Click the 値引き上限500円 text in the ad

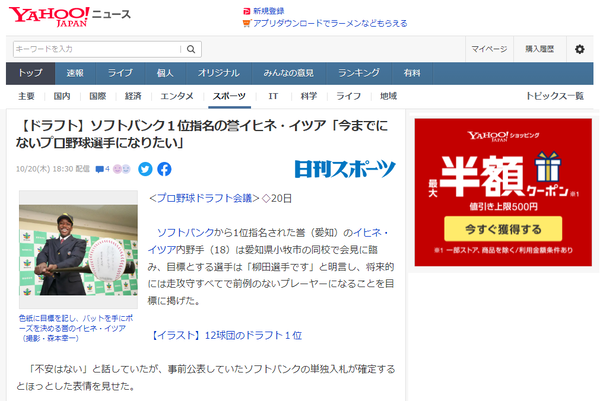coord(503,207)
